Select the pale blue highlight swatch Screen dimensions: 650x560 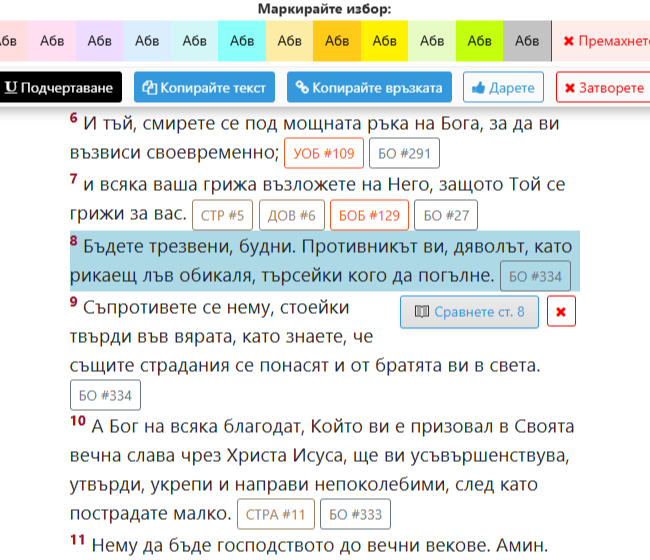point(147,41)
